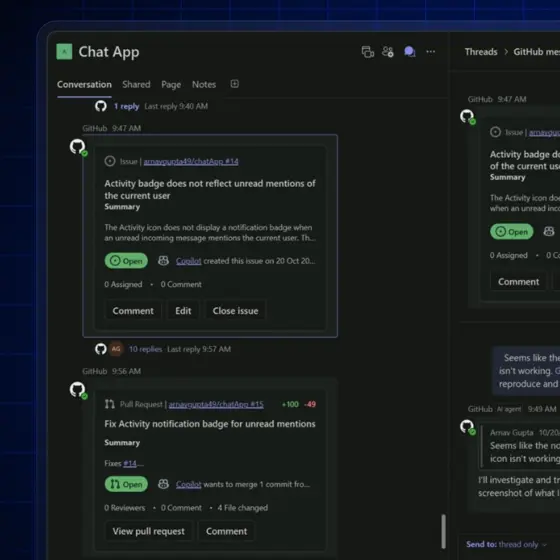The image size is (560, 560).
Task: Click issue circle icon in Threads panel card
Action: 495,132
